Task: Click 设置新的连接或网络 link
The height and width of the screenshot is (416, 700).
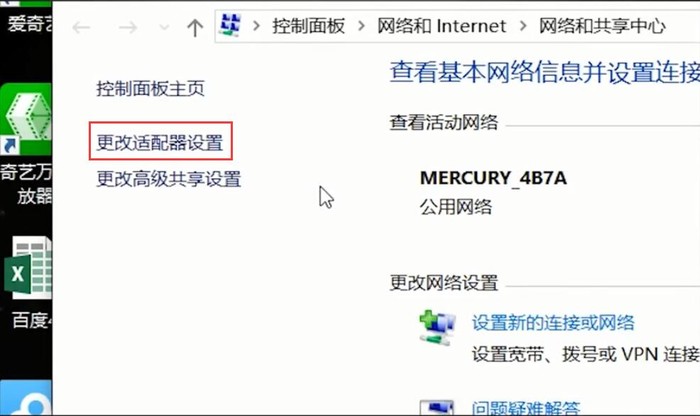Action: pos(553,322)
